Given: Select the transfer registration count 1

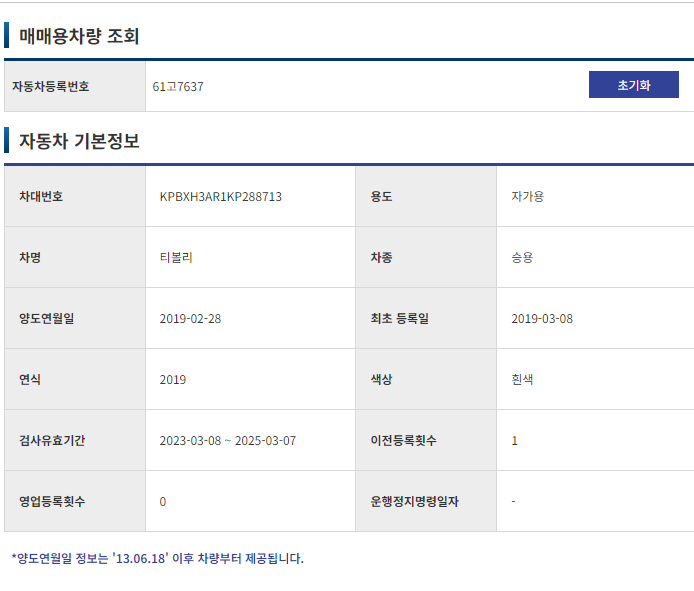Looking at the screenshot, I should click(x=514, y=440).
